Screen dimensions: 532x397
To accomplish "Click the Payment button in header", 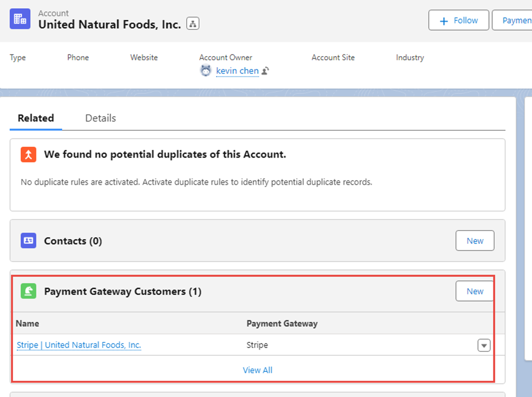I will (x=512, y=20).
